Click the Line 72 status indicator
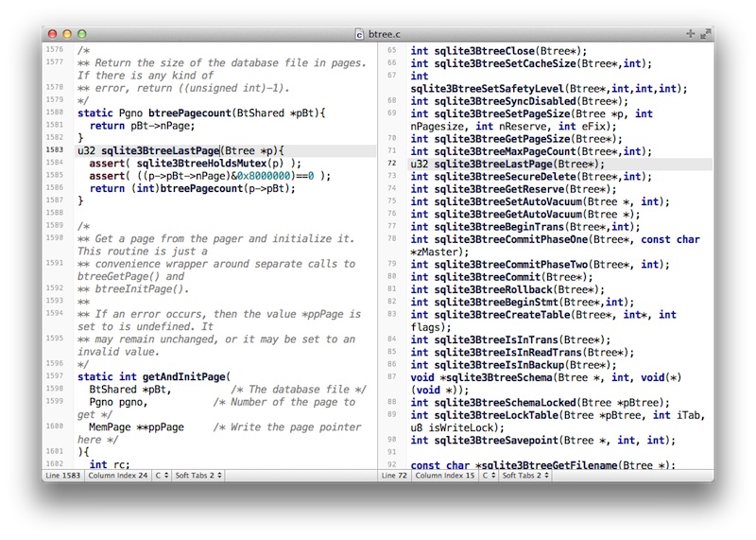The height and width of the screenshot is (540, 756). 396,475
